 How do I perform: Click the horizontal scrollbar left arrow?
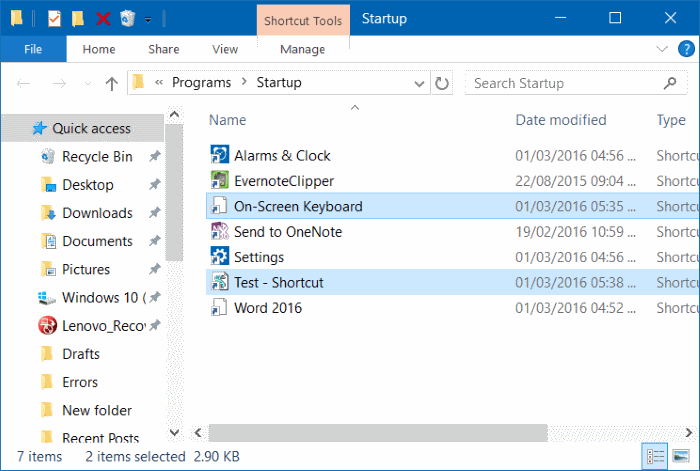[x=198, y=433]
